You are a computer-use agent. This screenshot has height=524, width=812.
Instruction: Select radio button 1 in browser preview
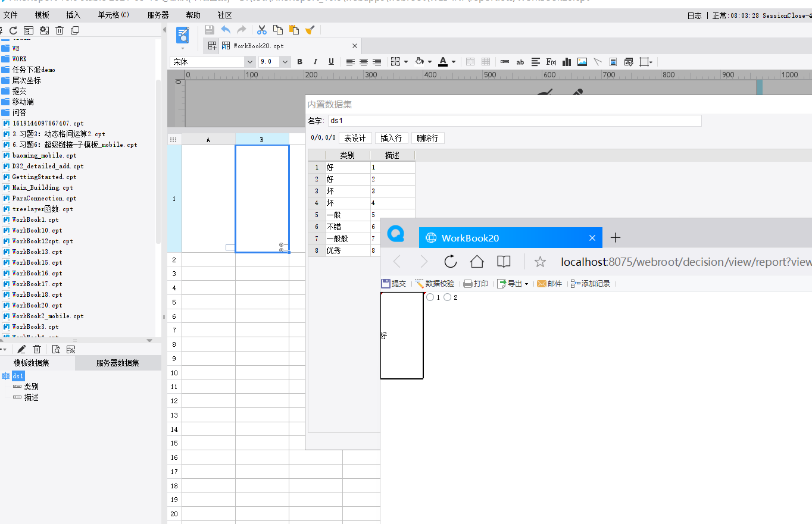coord(430,297)
